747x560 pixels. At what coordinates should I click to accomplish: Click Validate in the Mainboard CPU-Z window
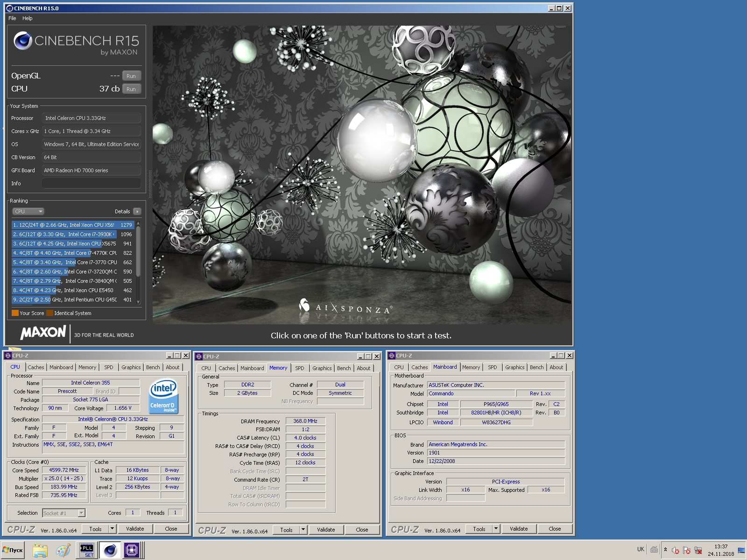(519, 529)
